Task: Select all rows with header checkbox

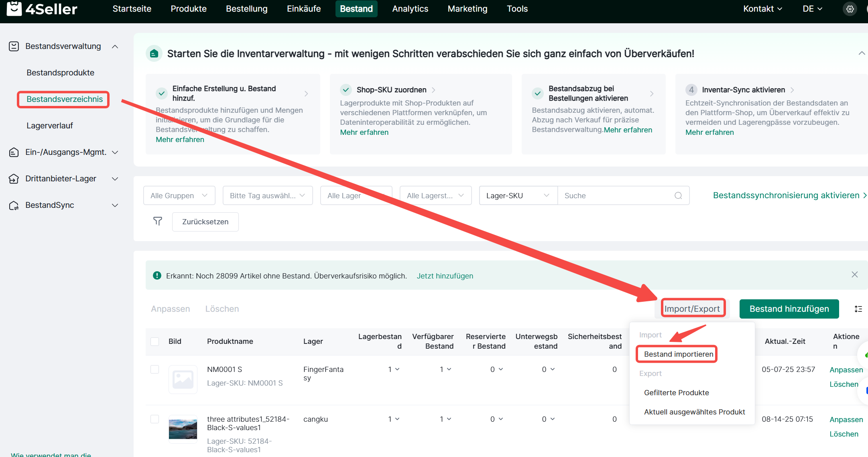Action: [x=154, y=341]
